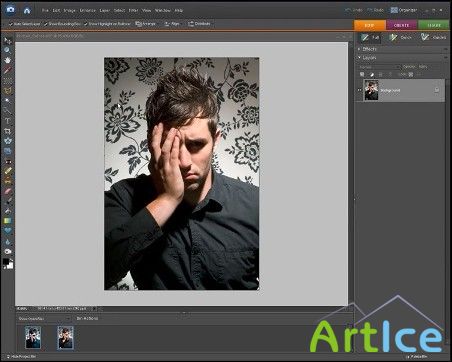The image size is (452, 362).
Task: Open the layer Opacity dropdown
Action: [423, 67]
